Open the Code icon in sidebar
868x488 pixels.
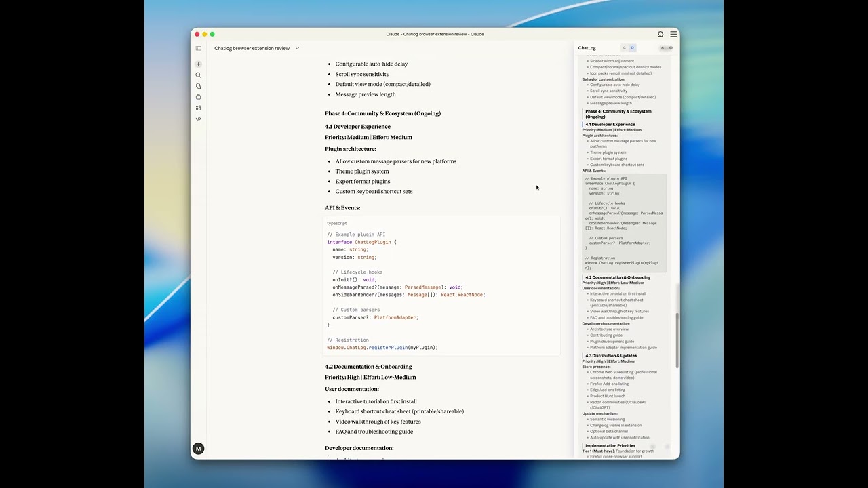(x=199, y=119)
